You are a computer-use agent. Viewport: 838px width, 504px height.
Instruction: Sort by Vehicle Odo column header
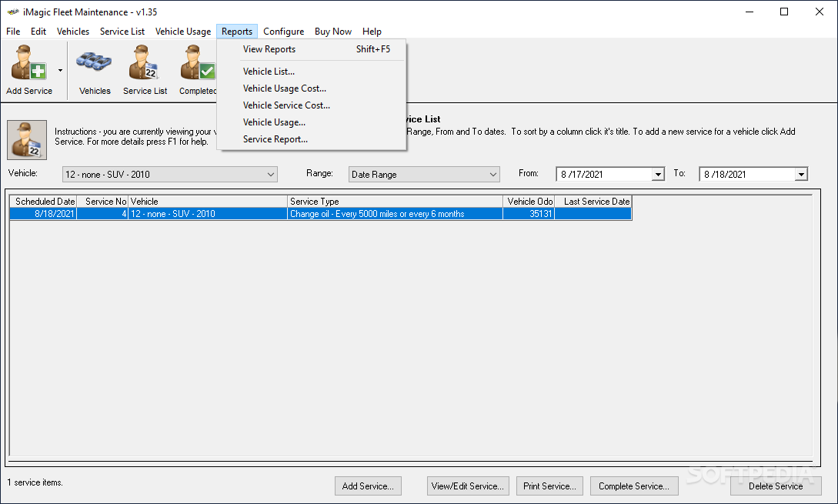[529, 202]
